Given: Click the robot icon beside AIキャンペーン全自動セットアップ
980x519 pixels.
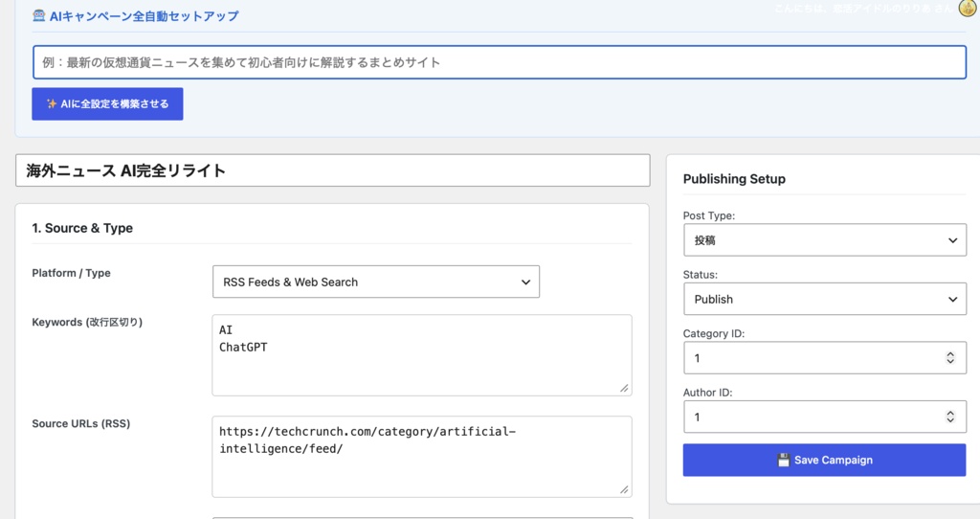Looking at the screenshot, I should coord(38,15).
